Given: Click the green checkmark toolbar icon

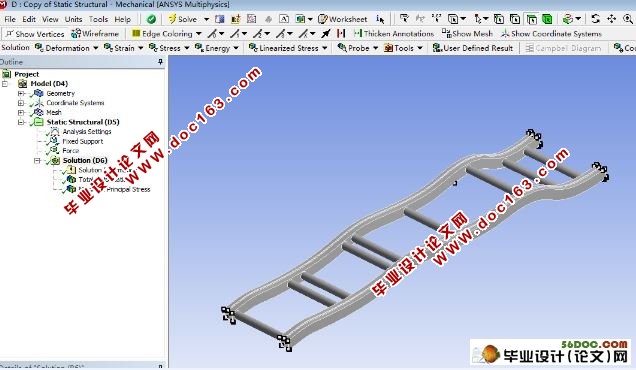Looking at the screenshot, I should 151,19.
